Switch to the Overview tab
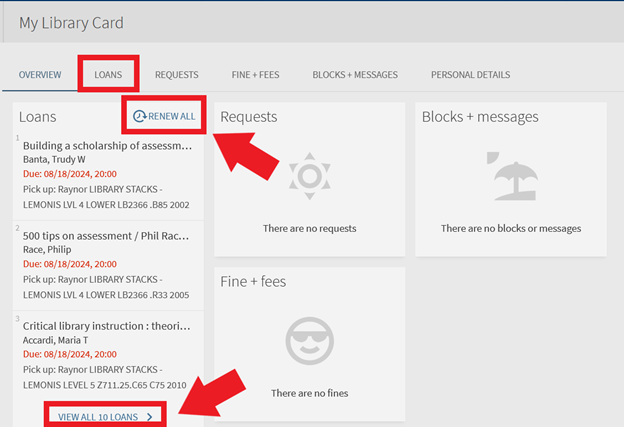 point(40,75)
